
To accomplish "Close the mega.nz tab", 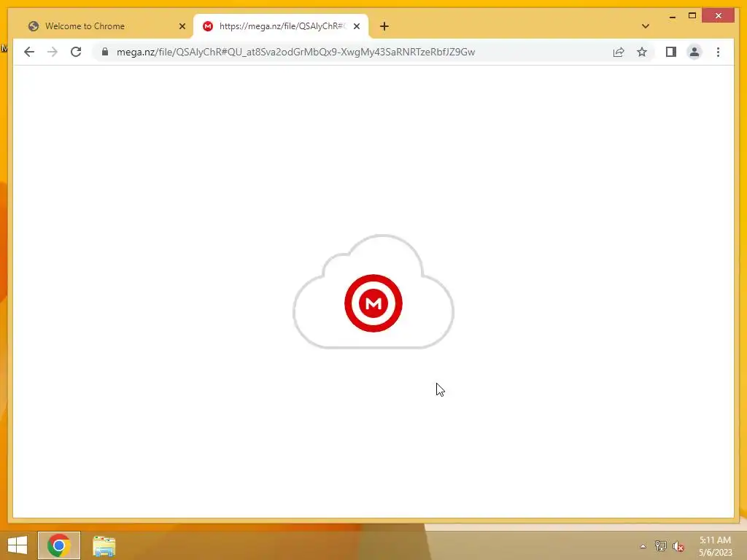I will 356,26.
